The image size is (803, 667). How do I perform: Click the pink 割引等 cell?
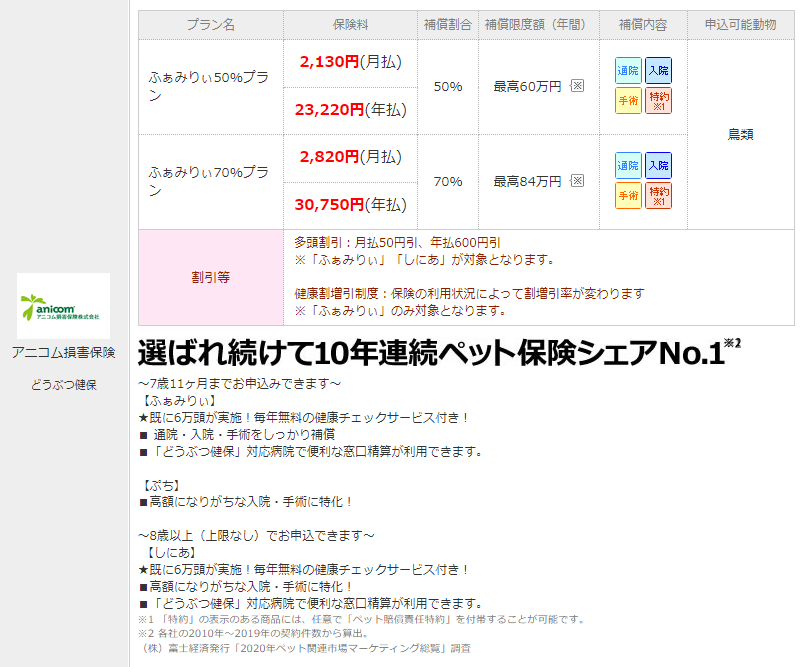[x=210, y=277]
